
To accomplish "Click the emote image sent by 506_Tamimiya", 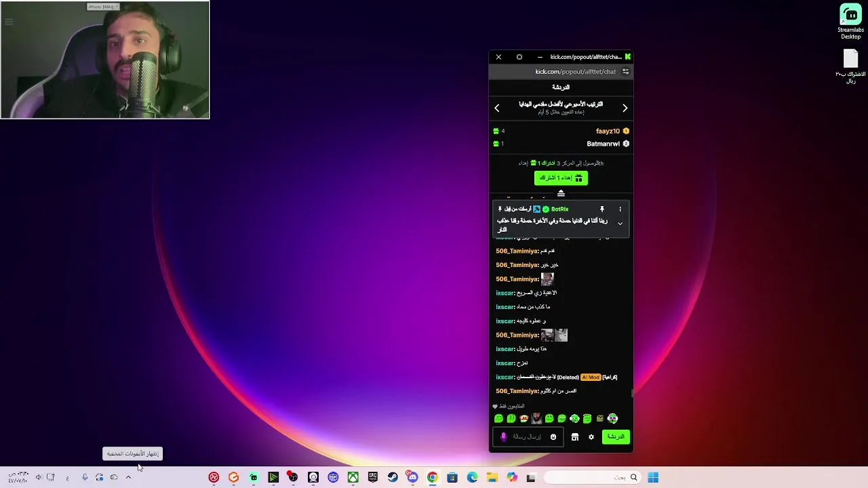I will 547,279.
